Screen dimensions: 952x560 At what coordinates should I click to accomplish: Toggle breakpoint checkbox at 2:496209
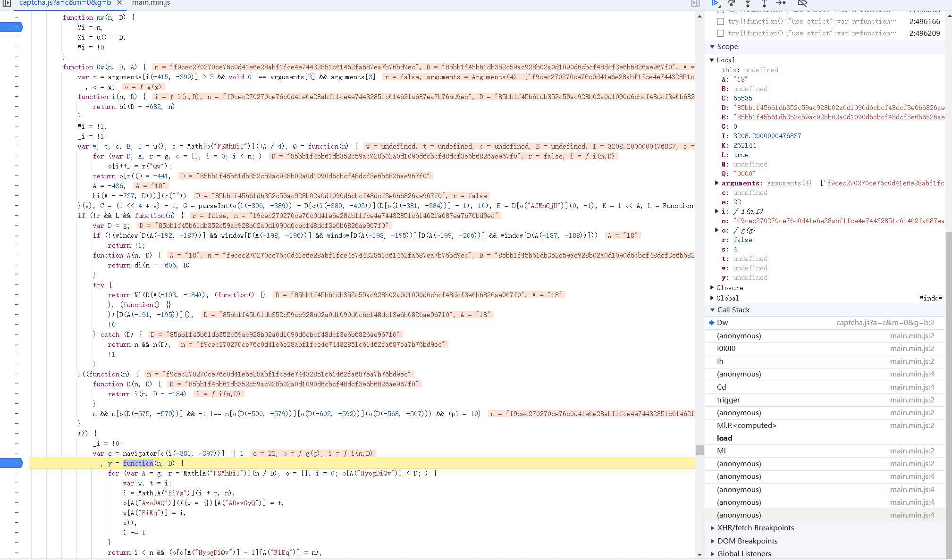click(720, 33)
